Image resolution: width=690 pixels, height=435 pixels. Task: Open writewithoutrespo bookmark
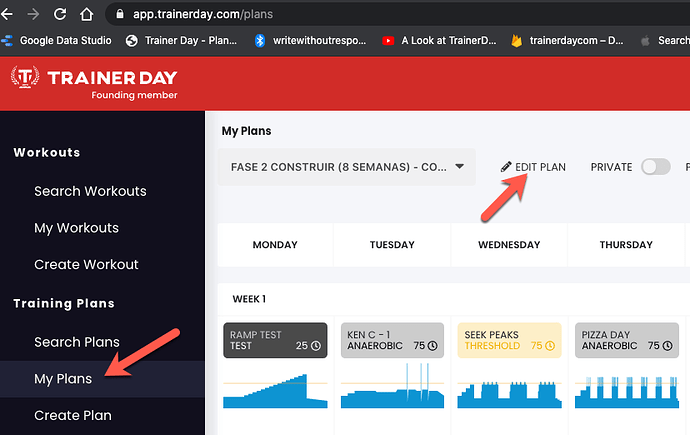point(310,40)
